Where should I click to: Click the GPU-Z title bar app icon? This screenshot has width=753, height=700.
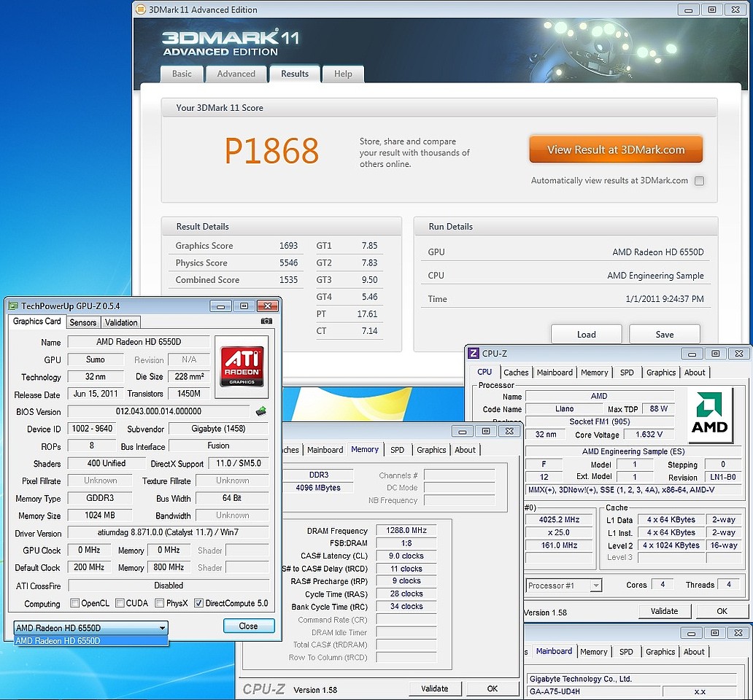point(13,306)
